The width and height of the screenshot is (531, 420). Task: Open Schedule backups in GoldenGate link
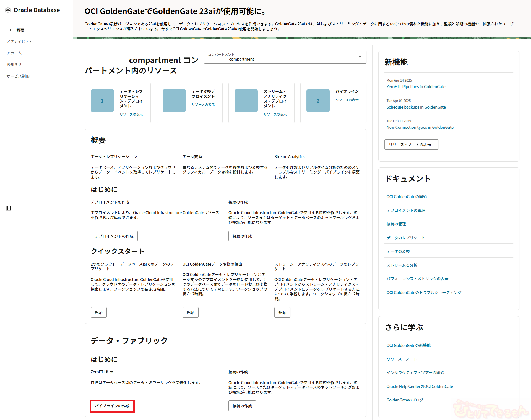416,107
